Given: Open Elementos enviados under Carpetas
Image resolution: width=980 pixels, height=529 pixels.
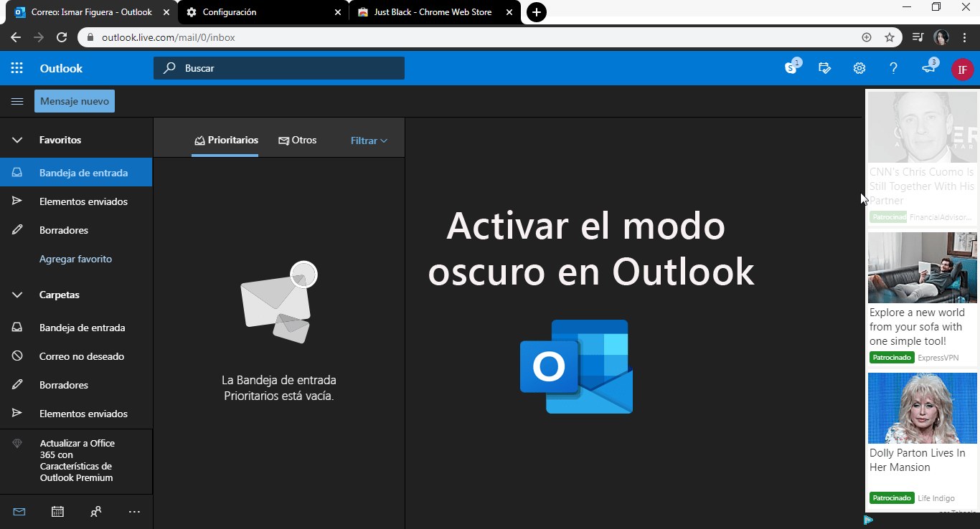Looking at the screenshot, I should point(76,414).
